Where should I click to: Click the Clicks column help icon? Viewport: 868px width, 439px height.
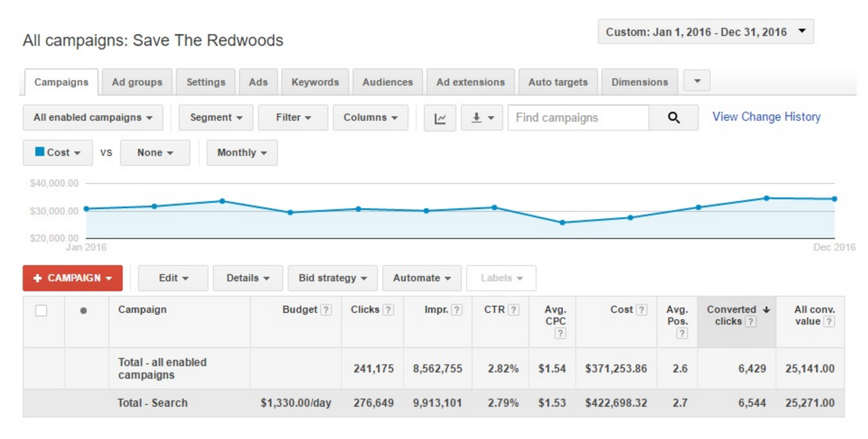click(x=388, y=310)
